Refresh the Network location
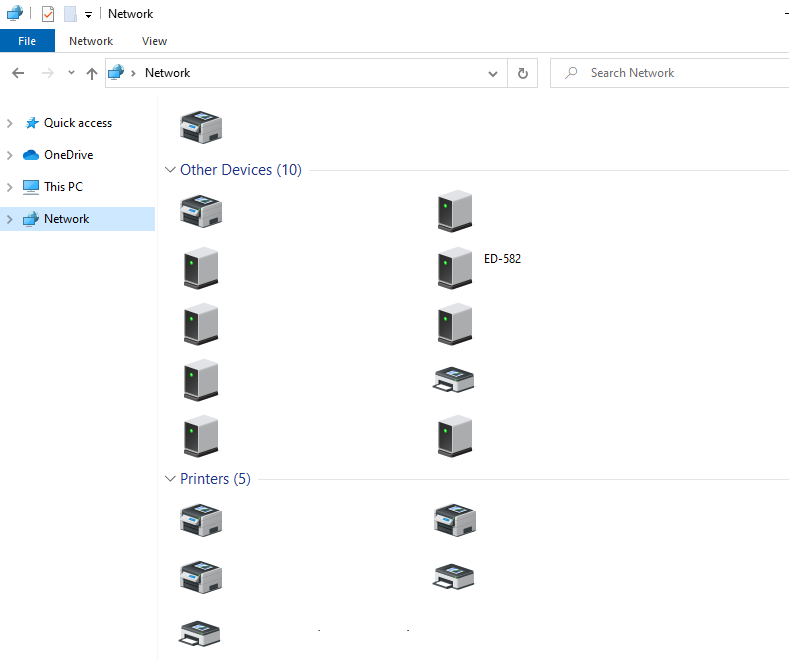The width and height of the screenshot is (789, 661). click(x=522, y=73)
